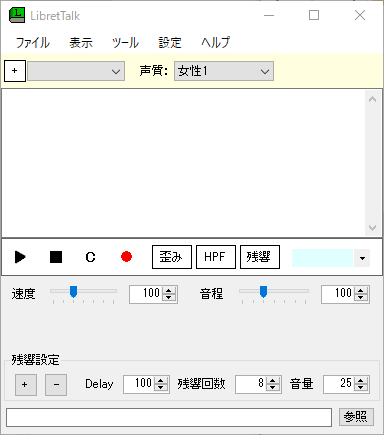Click inside the main text input area

(x=183, y=163)
